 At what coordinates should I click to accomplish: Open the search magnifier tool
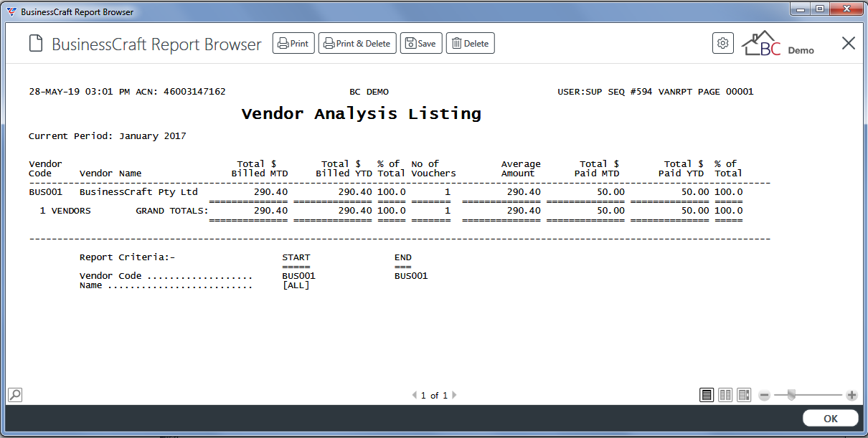coord(14,394)
